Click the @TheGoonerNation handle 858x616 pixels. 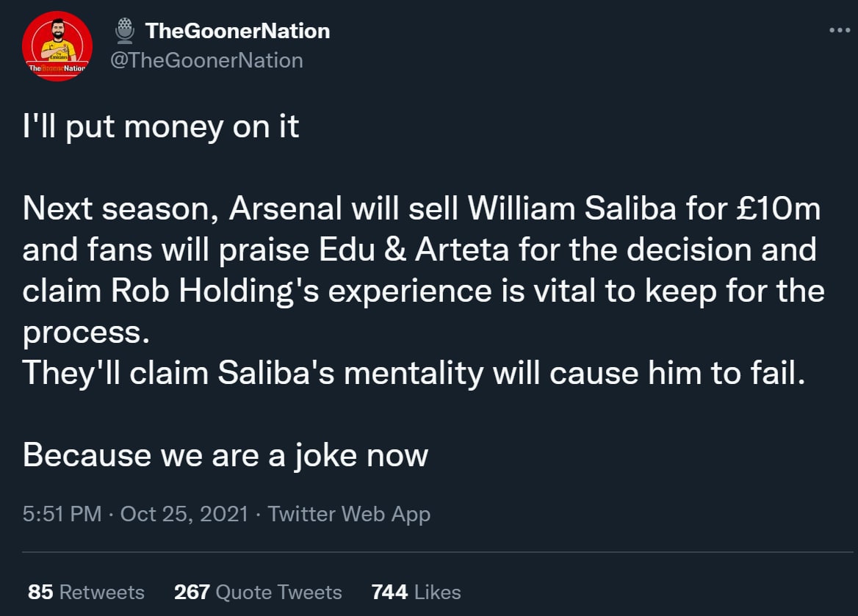pos(206,60)
